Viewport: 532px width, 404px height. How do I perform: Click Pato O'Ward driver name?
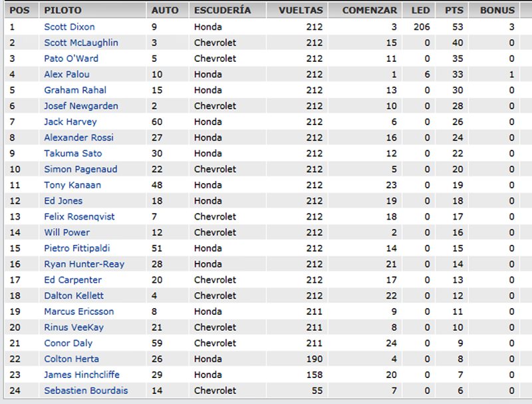coord(71,59)
